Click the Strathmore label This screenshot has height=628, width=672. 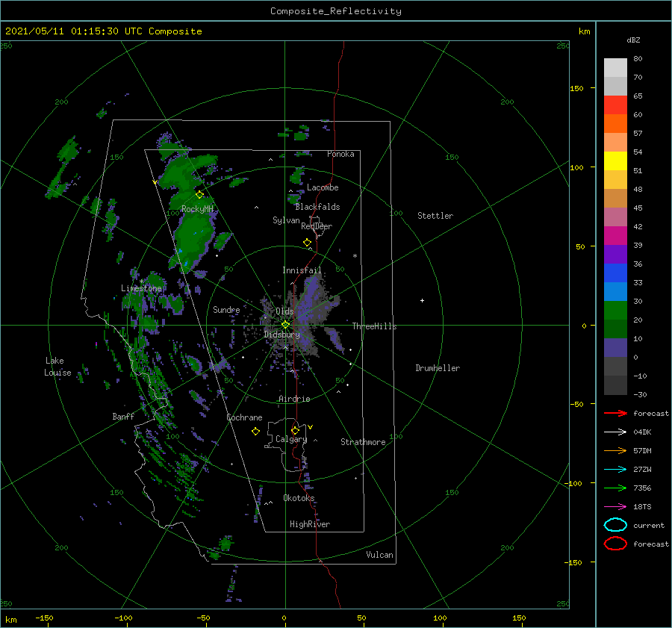pos(363,442)
